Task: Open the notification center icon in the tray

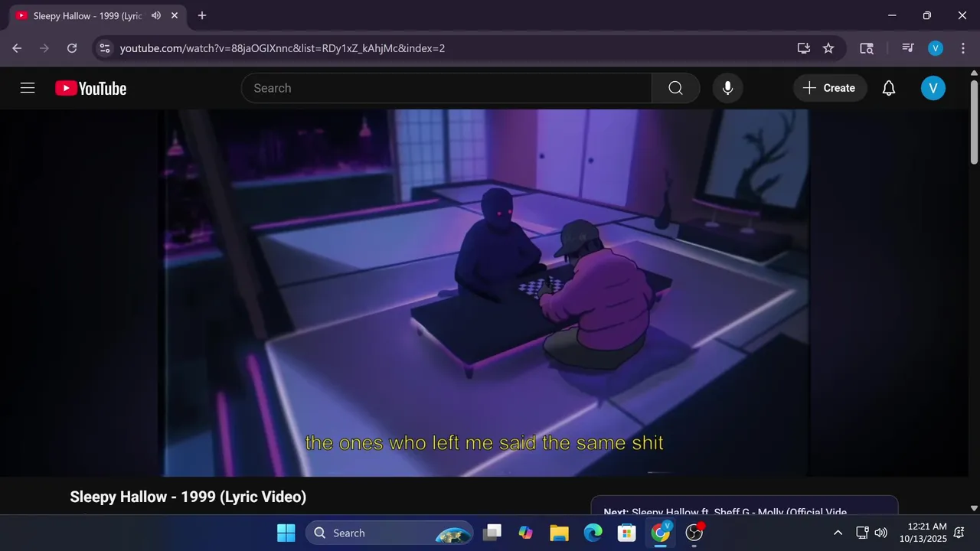Action: click(959, 533)
